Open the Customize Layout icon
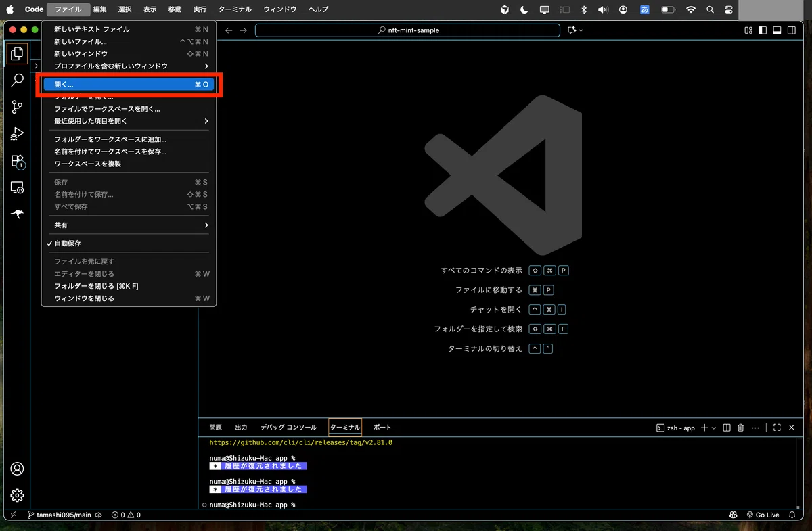Image resolution: width=812 pixels, height=531 pixels. (x=748, y=30)
